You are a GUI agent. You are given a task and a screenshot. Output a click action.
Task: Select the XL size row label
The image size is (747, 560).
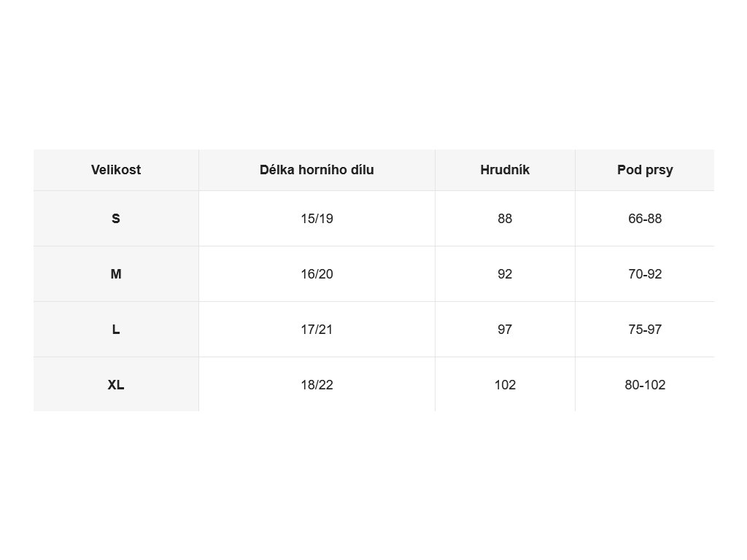tap(116, 384)
